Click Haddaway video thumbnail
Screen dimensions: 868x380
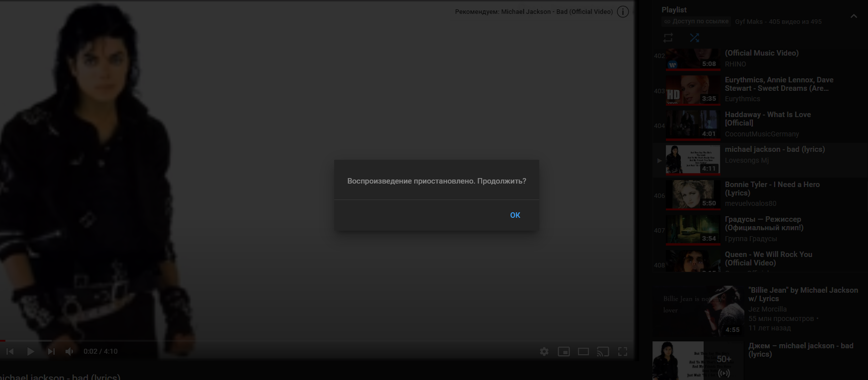693,125
